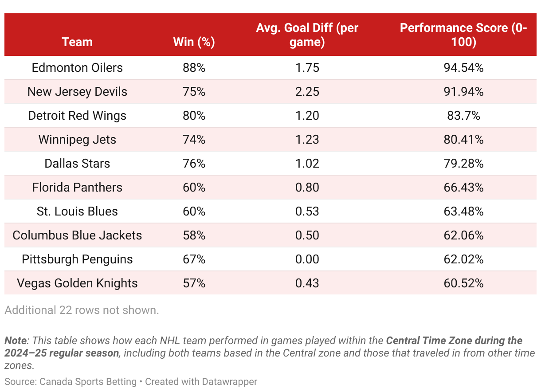Image resolution: width=541 pixels, height=392 pixels.
Task: Select the New Jersey Devils 2.25 goal diff
Action: [x=307, y=92]
